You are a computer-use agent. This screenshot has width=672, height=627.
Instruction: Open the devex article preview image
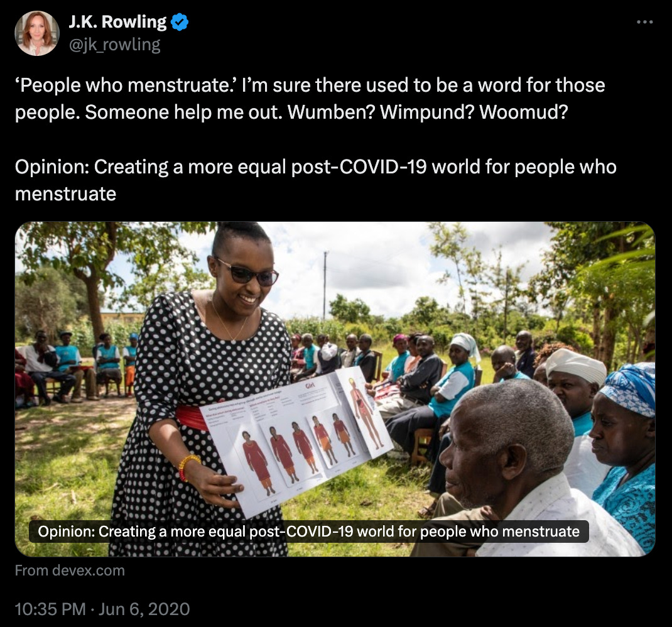(x=335, y=389)
